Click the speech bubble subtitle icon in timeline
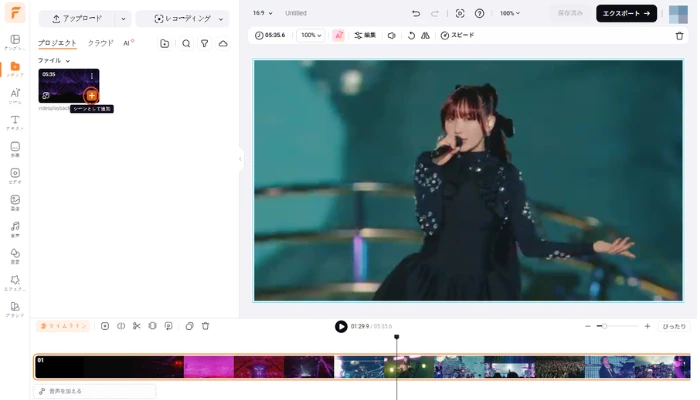The image size is (700, 400). coord(168,326)
